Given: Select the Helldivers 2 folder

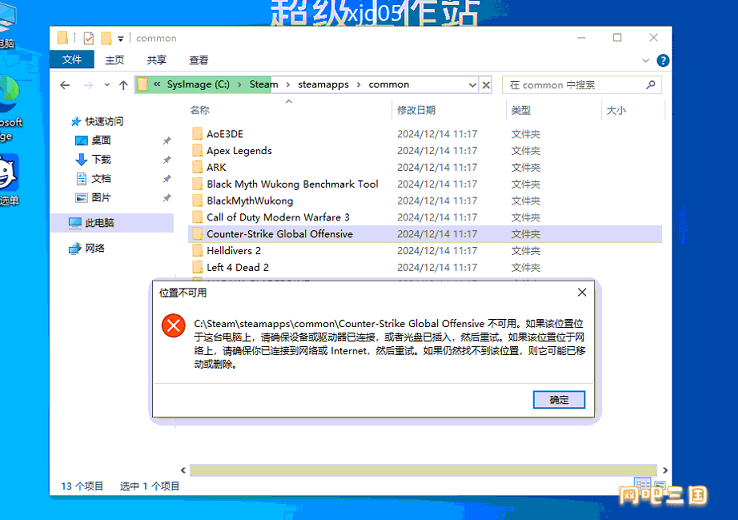Looking at the screenshot, I should (233, 251).
